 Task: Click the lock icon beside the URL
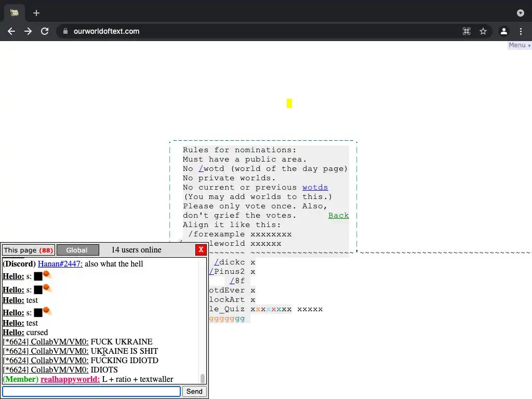click(65, 31)
